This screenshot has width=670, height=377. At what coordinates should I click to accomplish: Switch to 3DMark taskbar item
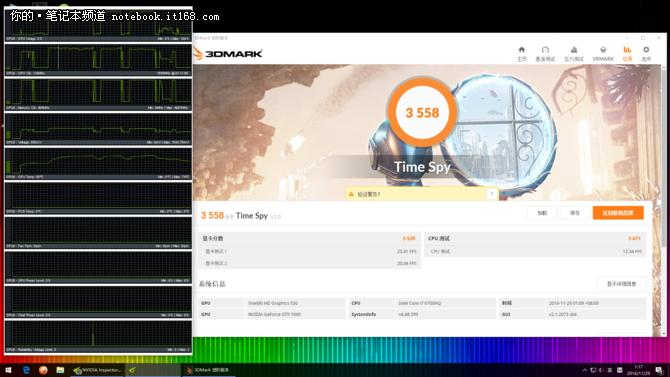[x=209, y=370]
